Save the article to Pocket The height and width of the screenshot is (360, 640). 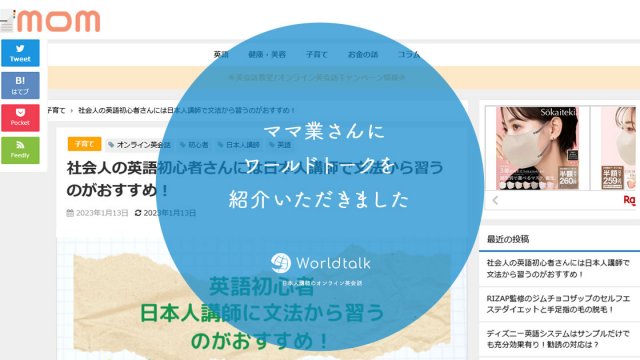pos(20,118)
